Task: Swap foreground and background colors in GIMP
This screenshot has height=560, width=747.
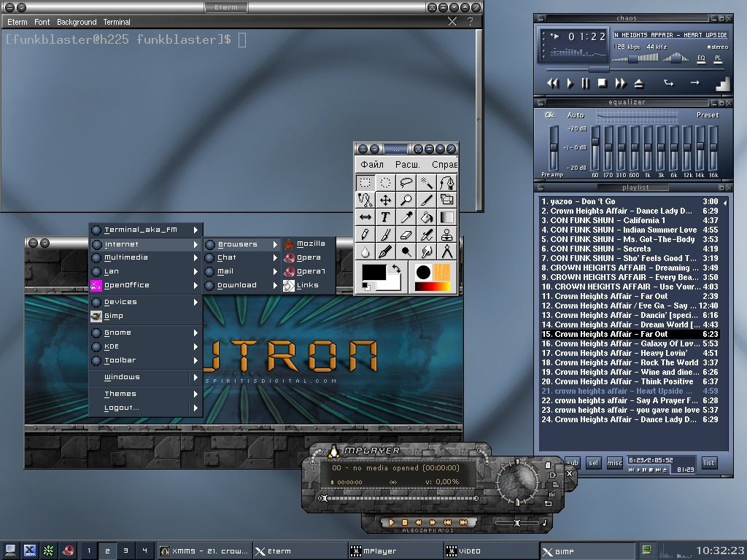Action: pos(396,268)
